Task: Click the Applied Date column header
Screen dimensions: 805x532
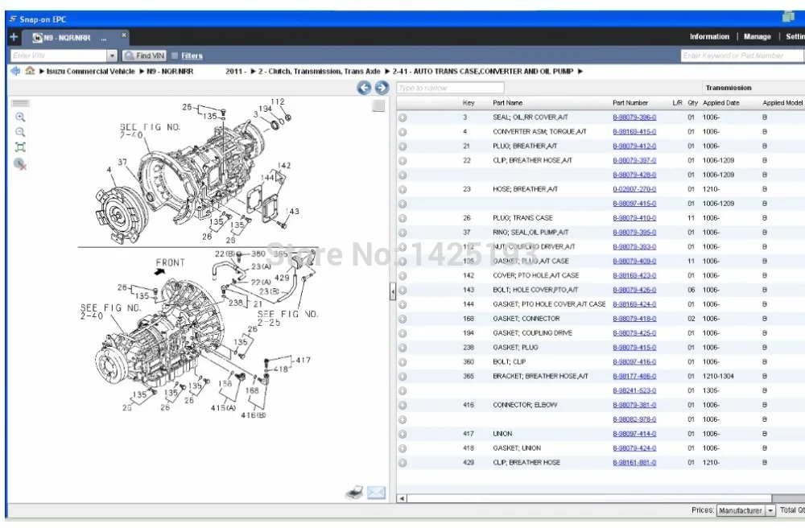Action: click(x=720, y=103)
